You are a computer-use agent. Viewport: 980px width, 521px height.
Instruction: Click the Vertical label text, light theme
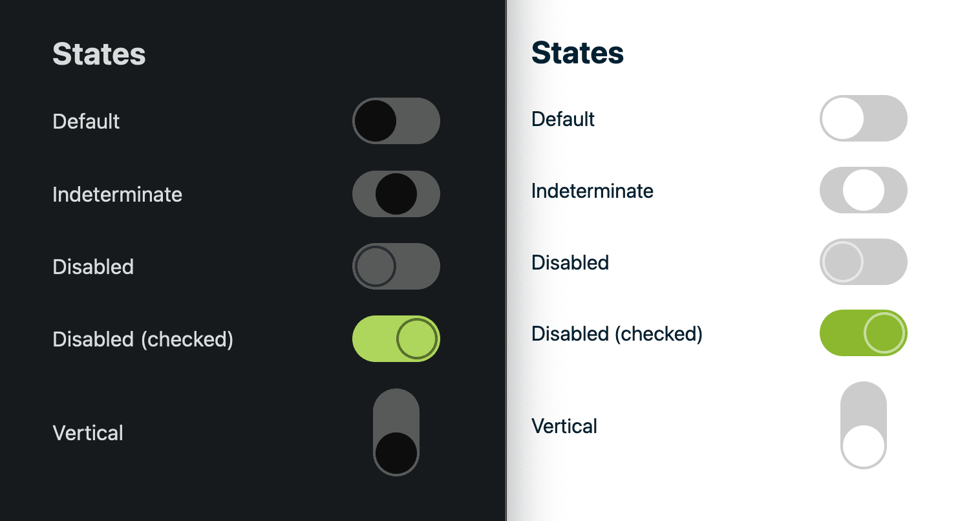pyautogui.click(x=564, y=426)
